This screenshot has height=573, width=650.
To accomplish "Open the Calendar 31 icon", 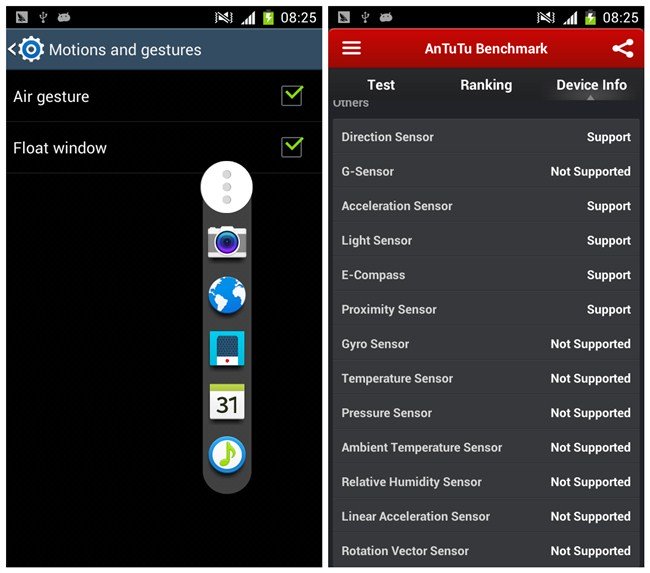I will pyautogui.click(x=227, y=401).
